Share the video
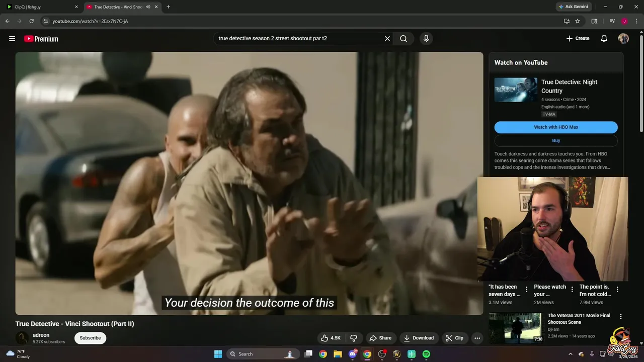This screenshot has width=644, height=362. pyautogui.click(x=380, y=338)
